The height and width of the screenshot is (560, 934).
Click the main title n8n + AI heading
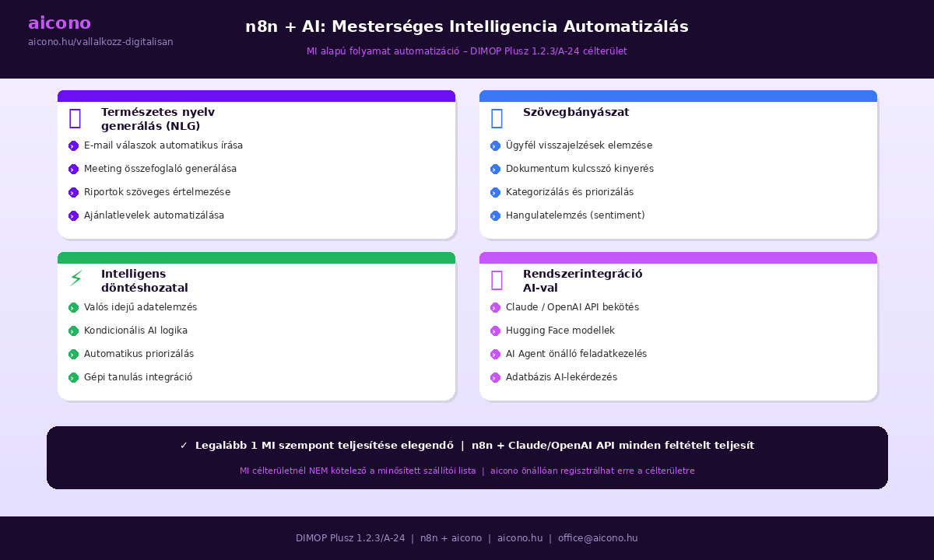pos(467,26)
